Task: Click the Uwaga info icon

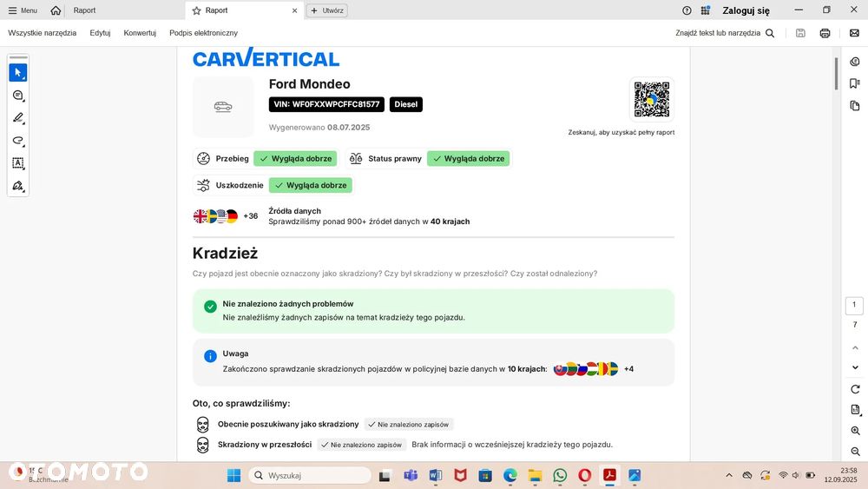Action: pyautogui.click(x=210, y=356)
